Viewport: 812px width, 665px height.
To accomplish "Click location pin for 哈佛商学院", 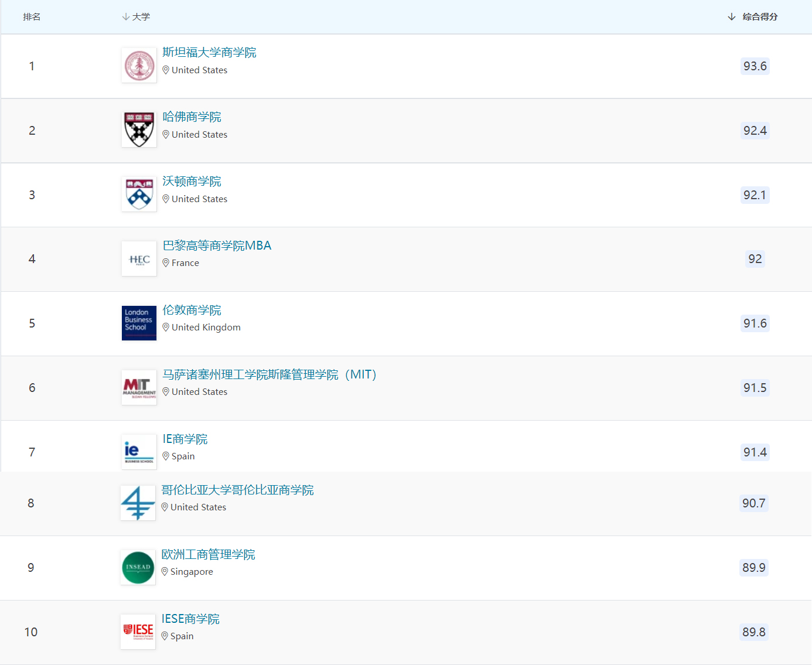I will [x=166, y=135].
